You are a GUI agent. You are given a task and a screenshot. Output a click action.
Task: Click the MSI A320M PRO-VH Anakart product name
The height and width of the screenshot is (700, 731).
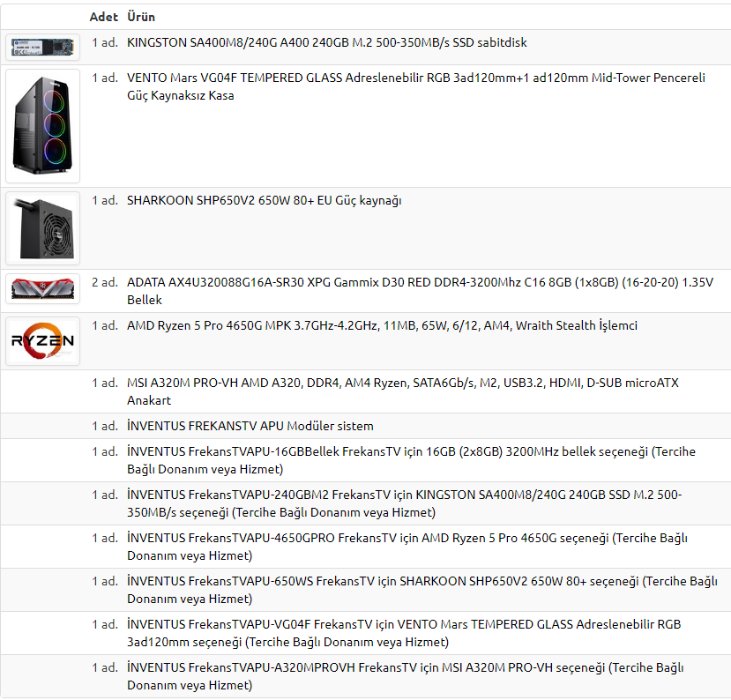tap(402, 391)
